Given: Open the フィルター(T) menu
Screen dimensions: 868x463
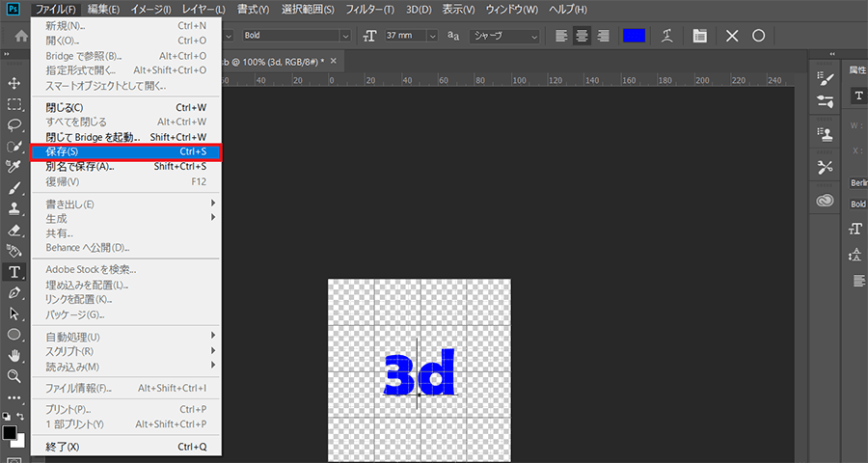Looking at the screenshot, I should [369, 10].
